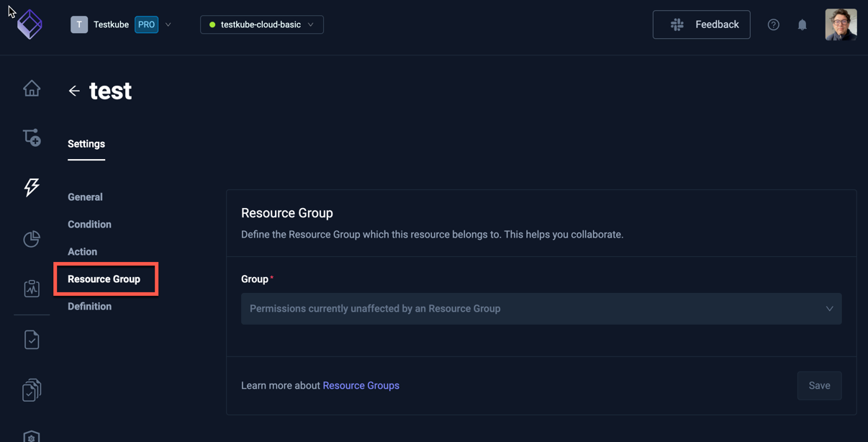Open test suites stacked-documents icon
Screen dimensions: 868x442
tap(32, 389)
